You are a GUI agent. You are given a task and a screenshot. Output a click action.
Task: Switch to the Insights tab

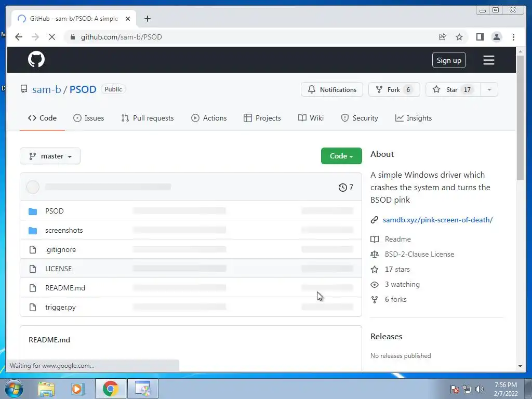[x=414, y=118]
